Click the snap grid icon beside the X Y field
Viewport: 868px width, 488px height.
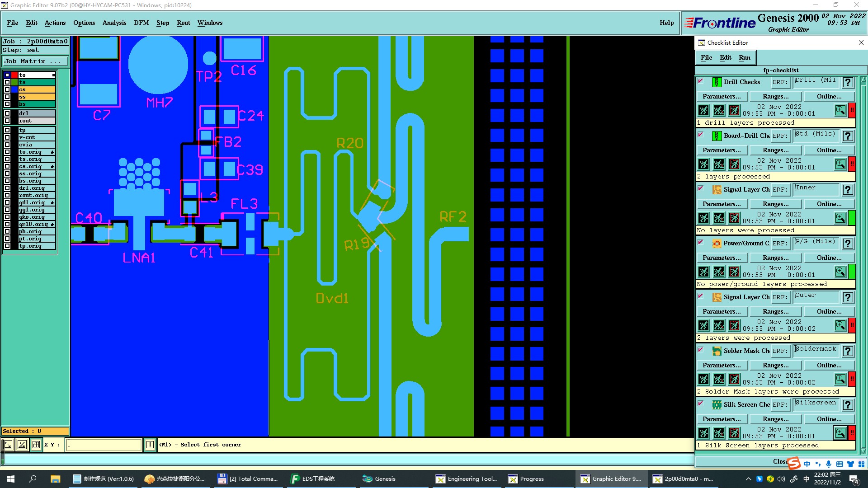[x=36, y=445]
